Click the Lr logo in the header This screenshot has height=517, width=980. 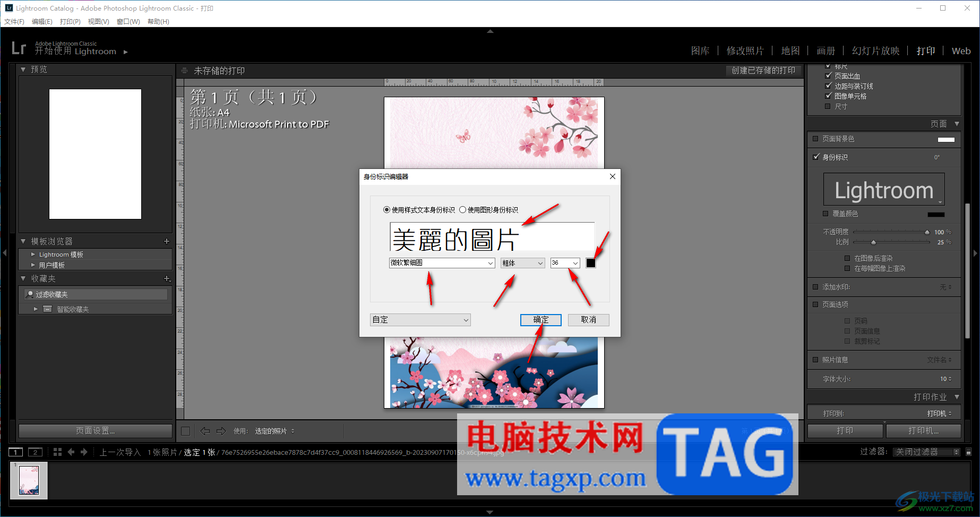tap(19, 48)
